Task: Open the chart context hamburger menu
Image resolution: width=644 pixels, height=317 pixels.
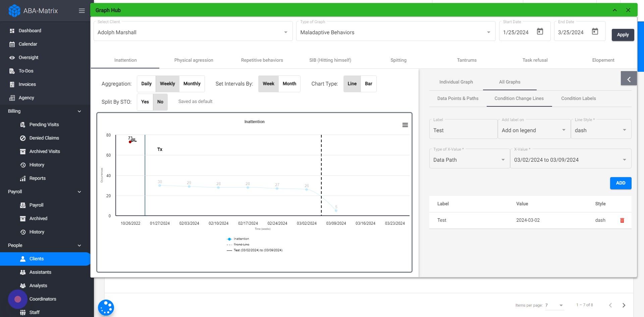Action: tap(405, 125)
